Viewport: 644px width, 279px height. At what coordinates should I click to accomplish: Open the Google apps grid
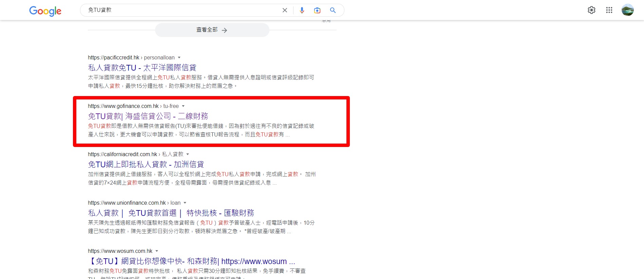tap(609, 10)
